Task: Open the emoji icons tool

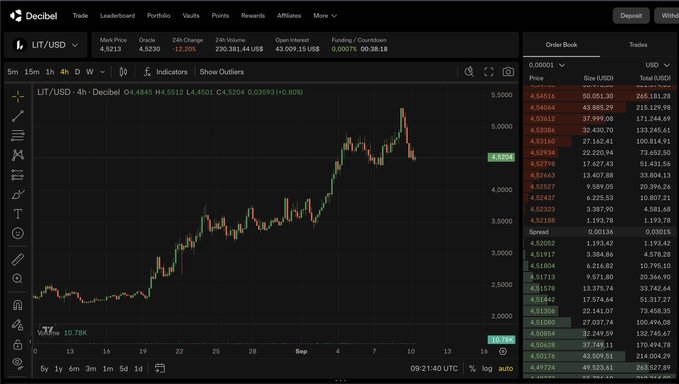Action: pyautogui.click(x=18, y=233)
